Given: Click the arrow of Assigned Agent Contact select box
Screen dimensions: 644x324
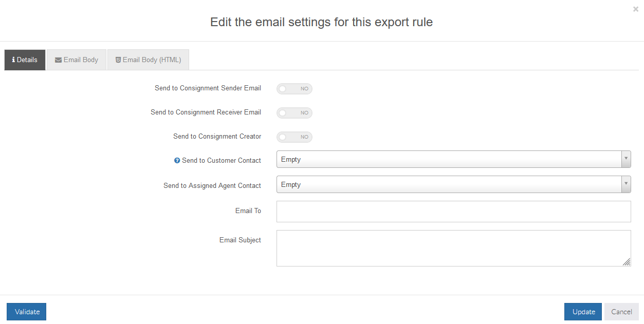Looking at the screenshot, I should (625, 185).
